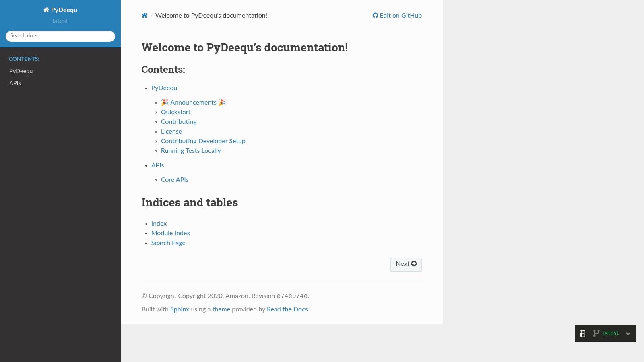Open the Index link
The width and height of the screenshot is (644, 362).
(x=159, y=224)
